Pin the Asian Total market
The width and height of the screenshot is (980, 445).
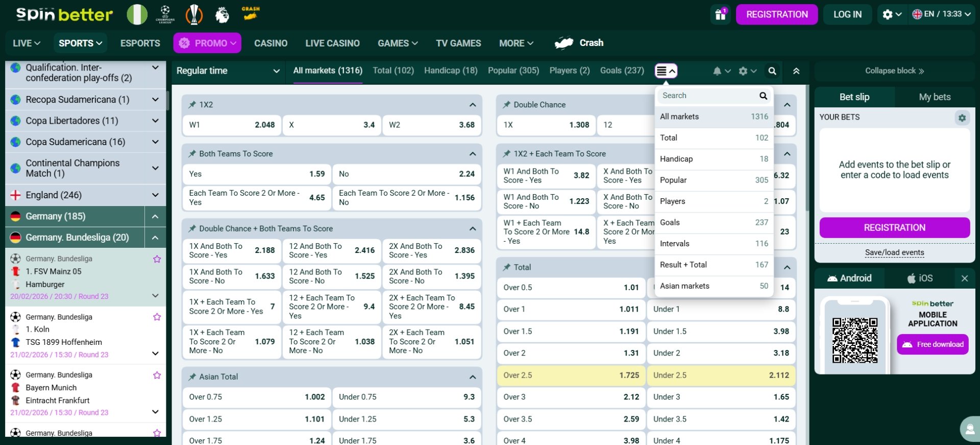[192, 377]
